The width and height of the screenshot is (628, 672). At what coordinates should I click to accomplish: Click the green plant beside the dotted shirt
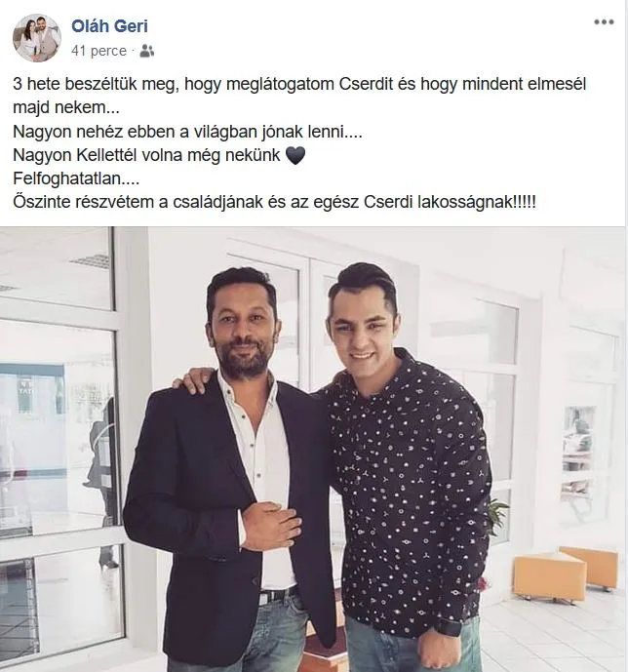point(497,513)
